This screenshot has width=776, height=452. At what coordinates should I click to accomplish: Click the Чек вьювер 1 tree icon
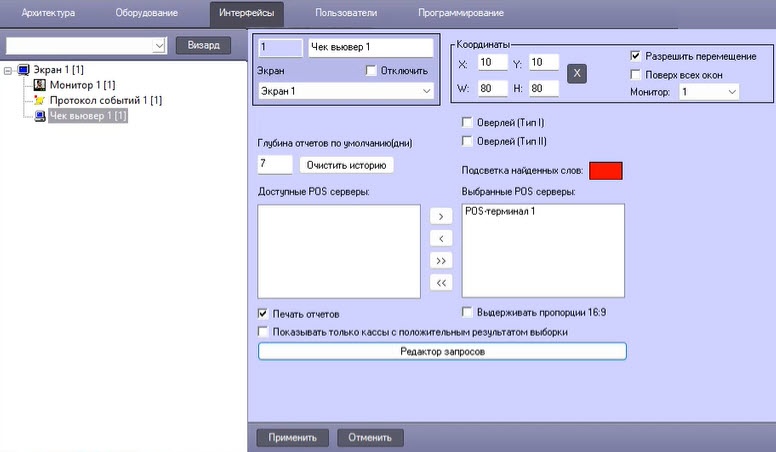pyautogui.click(x=40, y=116)
